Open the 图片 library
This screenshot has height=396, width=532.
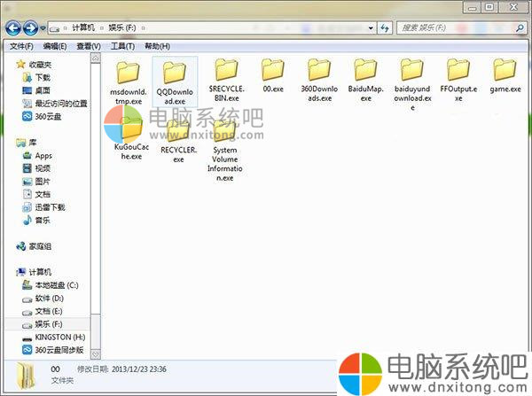36,182
